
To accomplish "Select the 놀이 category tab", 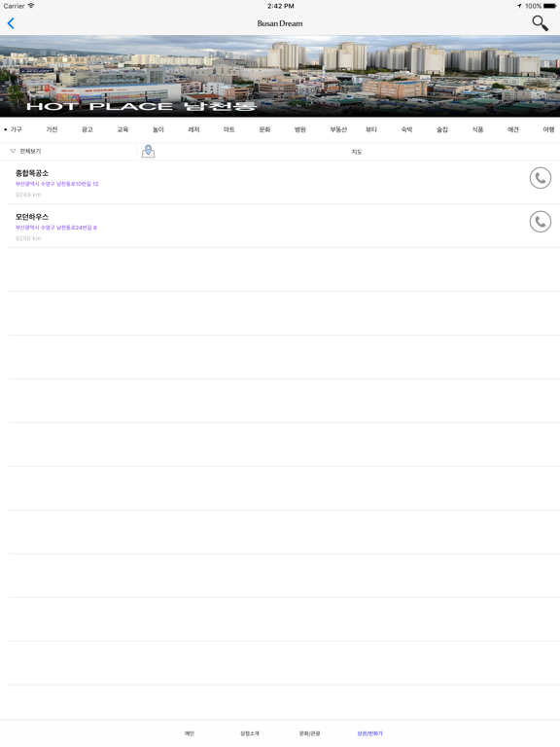I will (158, 129).
